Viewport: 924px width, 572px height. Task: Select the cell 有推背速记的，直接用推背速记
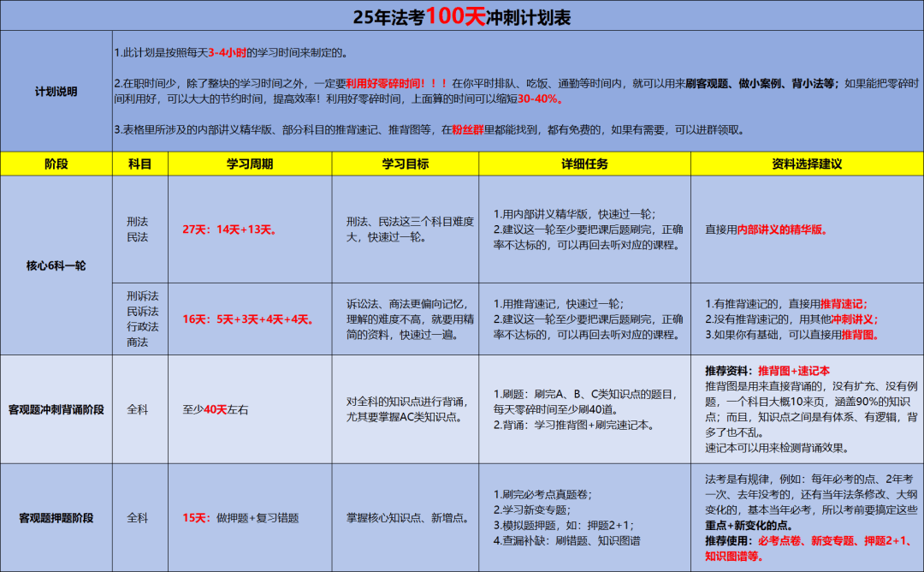click(x=807, y=319)
